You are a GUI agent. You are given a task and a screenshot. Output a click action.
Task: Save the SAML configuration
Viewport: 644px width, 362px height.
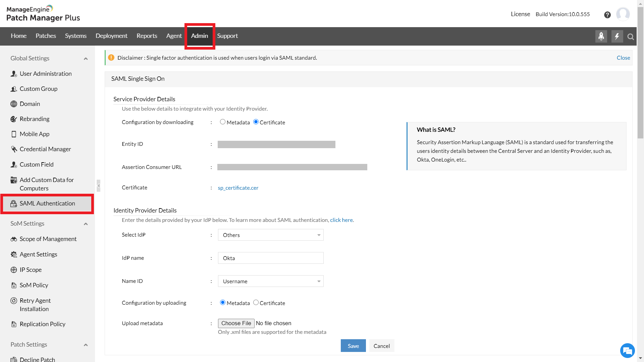point(353,346)
